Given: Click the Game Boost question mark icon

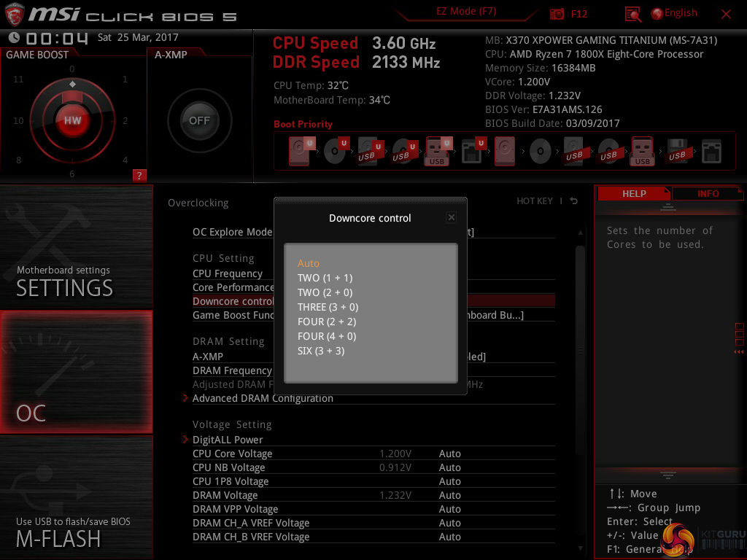Looking at the screenshot, I should [139, 175].
